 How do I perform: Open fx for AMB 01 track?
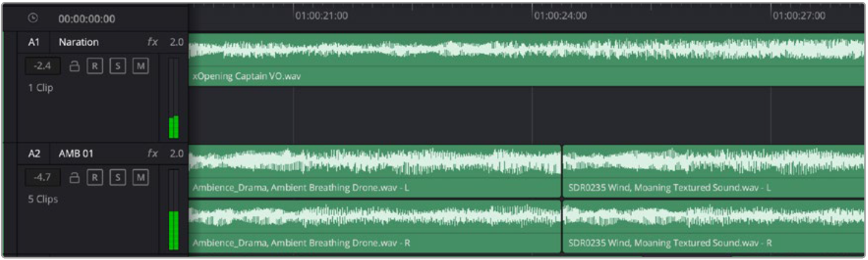[153, 154]
